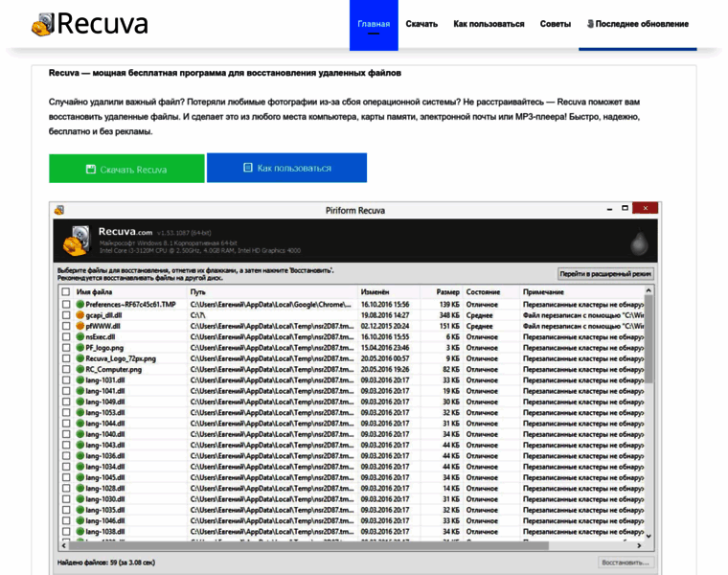728x575 pixels.
Task: Click the Recuva site title text
Action: (x=102, y=23)
